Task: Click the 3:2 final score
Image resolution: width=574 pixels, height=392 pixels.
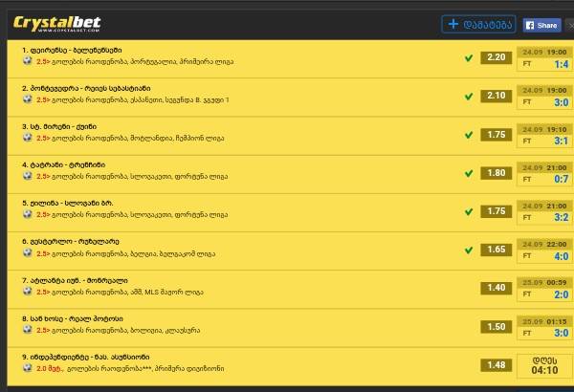Action: click(x=562, y=217)
